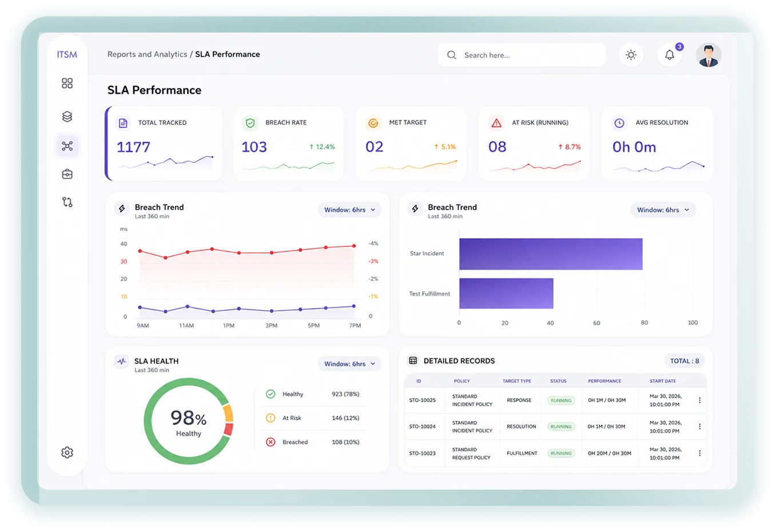Image resolution: width=775 pixels, height=532 pixels.
Task: Click the 98% Healthy donut chart
Action: [189, 421]
